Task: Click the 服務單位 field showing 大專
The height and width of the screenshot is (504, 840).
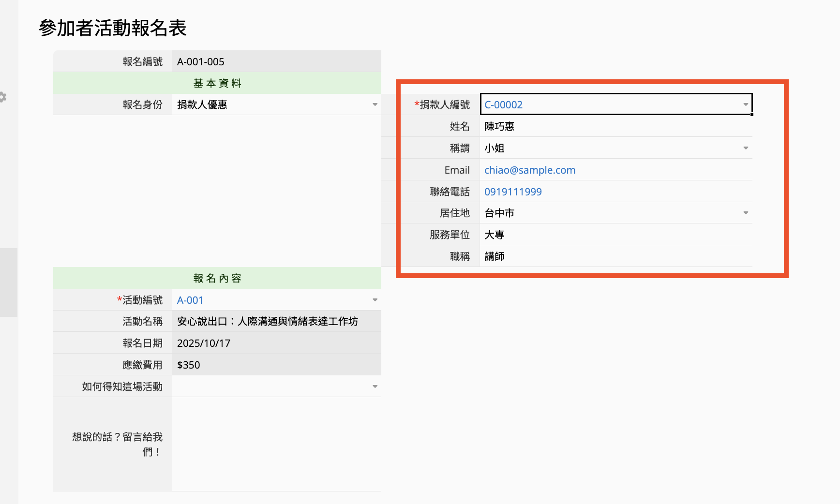Action: coord(615,235)
